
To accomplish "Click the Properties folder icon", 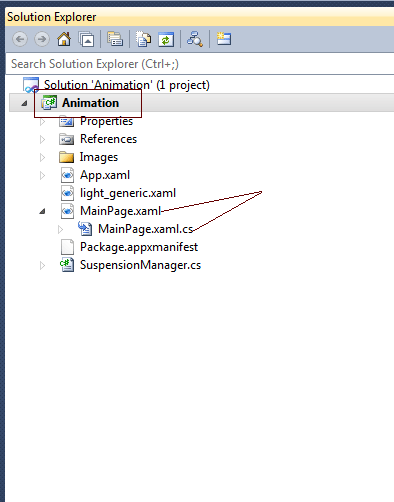I will (66, 121).
